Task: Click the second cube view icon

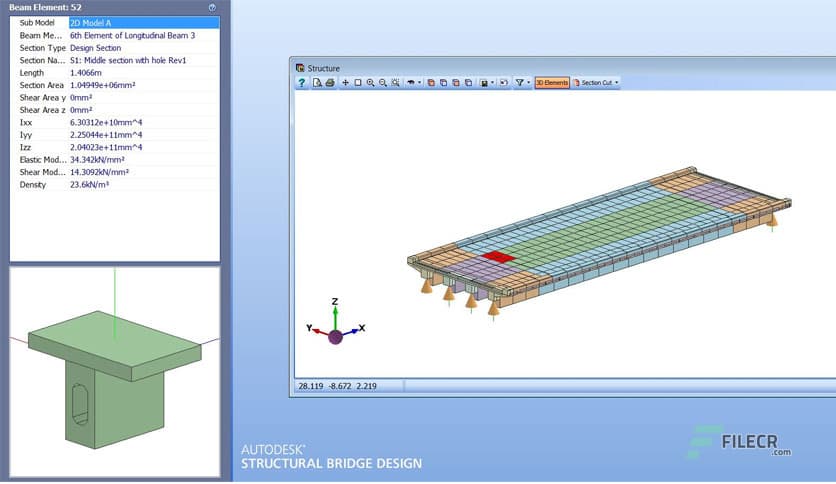Action: point(443,83)
